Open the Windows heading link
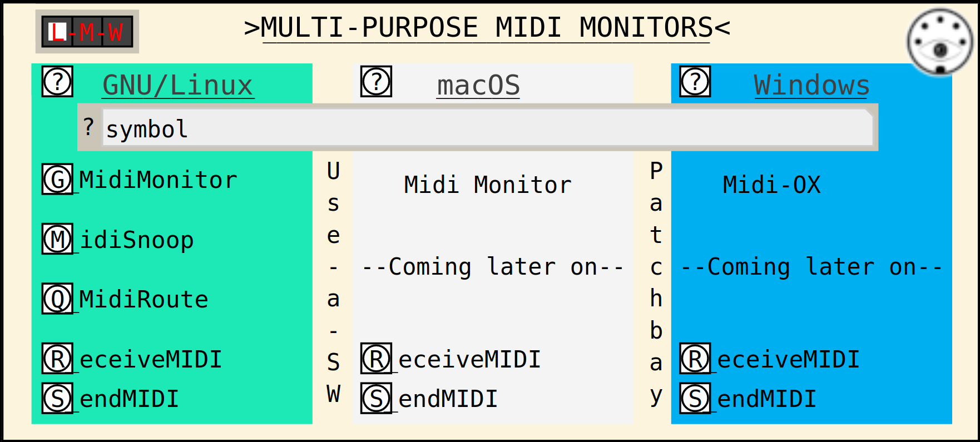The width and height of the screenshot is (980, 442). click(x=811, y=86)
